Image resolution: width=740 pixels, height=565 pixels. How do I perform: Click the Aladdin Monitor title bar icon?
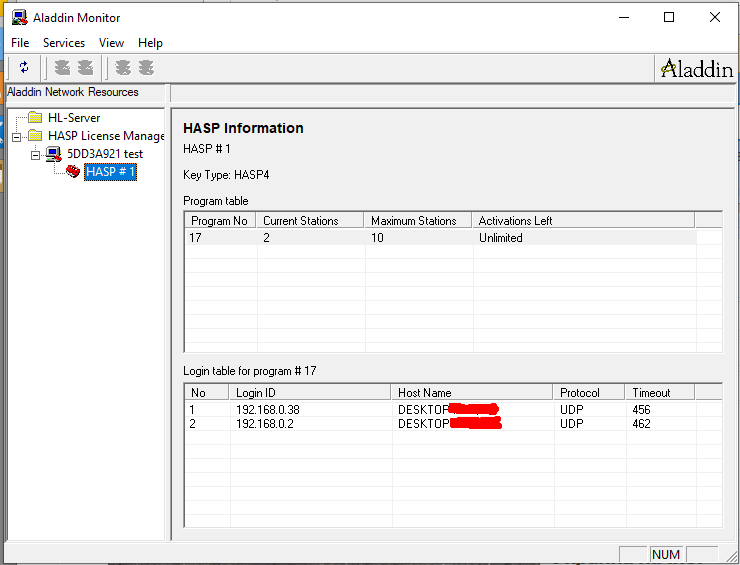point(19,18)
